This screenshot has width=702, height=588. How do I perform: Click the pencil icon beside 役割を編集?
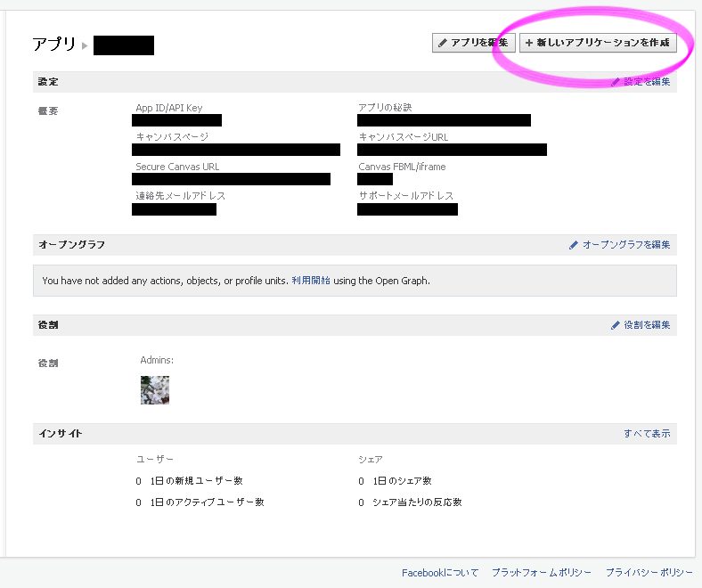coord(616,325)
